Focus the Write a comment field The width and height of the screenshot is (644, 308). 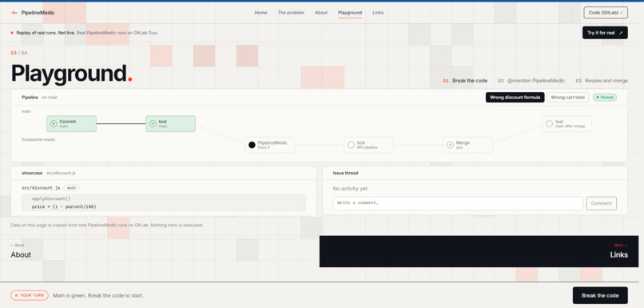click(x=458, y=203)
